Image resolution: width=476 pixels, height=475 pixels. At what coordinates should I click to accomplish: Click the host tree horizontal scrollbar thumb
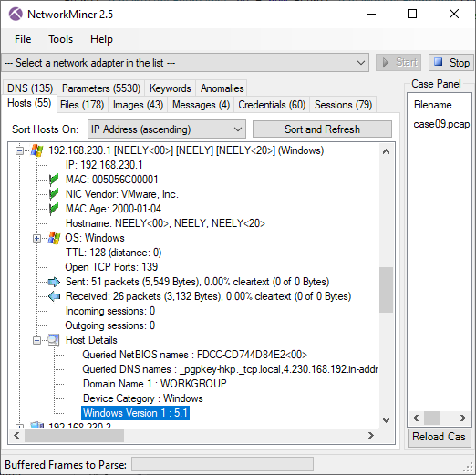pyautogui.click(x=74, y=436)
